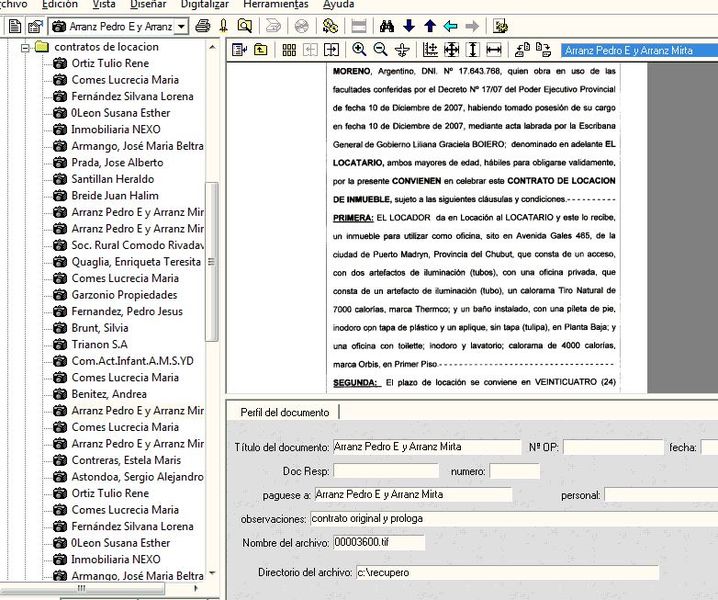Open the document selector dropdown arrow

pyautogui.click(x=181, y=27)
